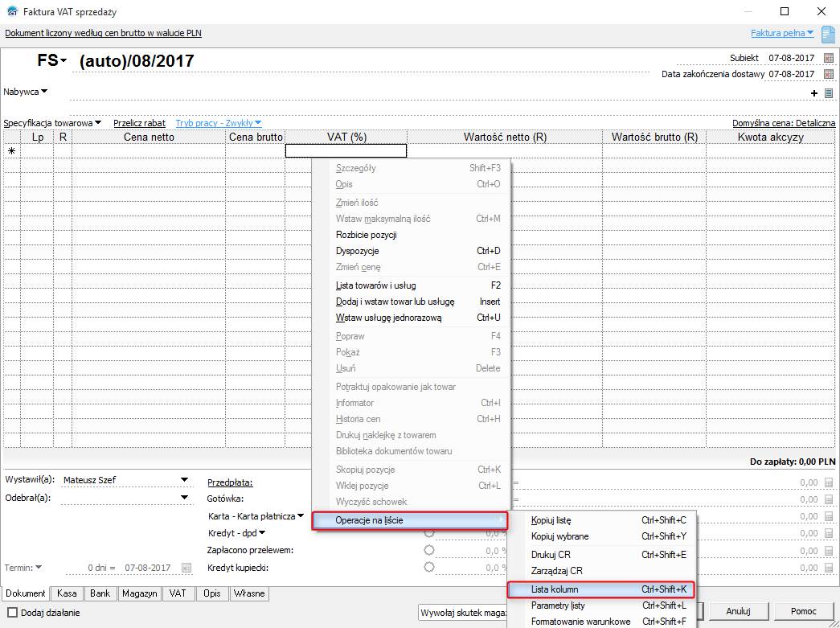This screenshot has height=628, width=840.
Task: Switch to the Dokument tab
Action: coord(26,593)
